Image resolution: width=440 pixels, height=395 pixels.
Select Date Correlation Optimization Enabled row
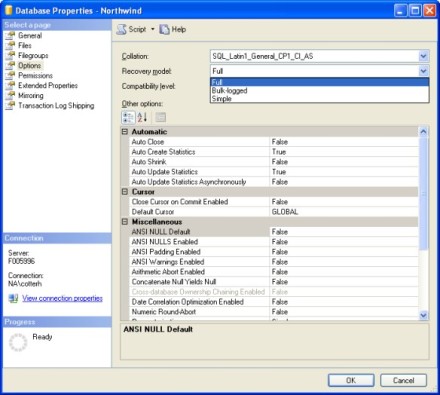click(x=274, y=302)
